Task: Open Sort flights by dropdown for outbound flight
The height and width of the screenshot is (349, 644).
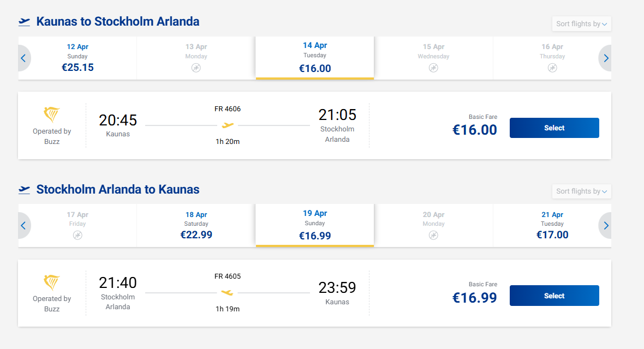Action: pos(581,24)
